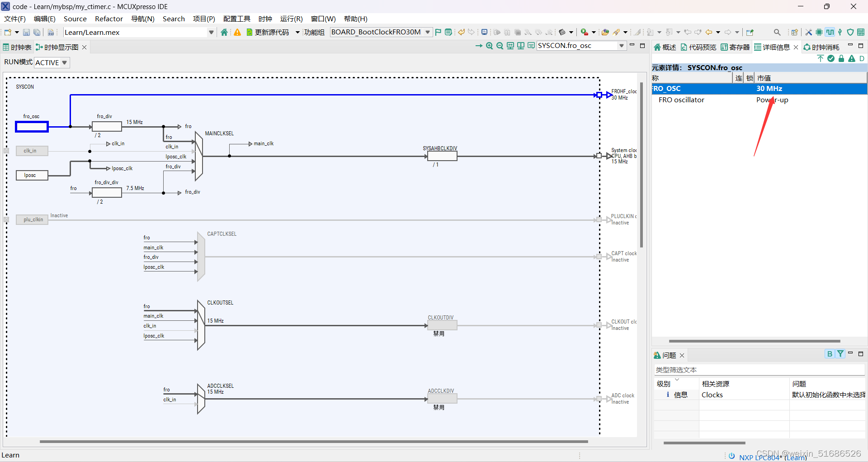The height and width of the screenshot is (462, 868).
Task: Select the fro_osc source block in diagram
Action: click(x=32, y=127)
